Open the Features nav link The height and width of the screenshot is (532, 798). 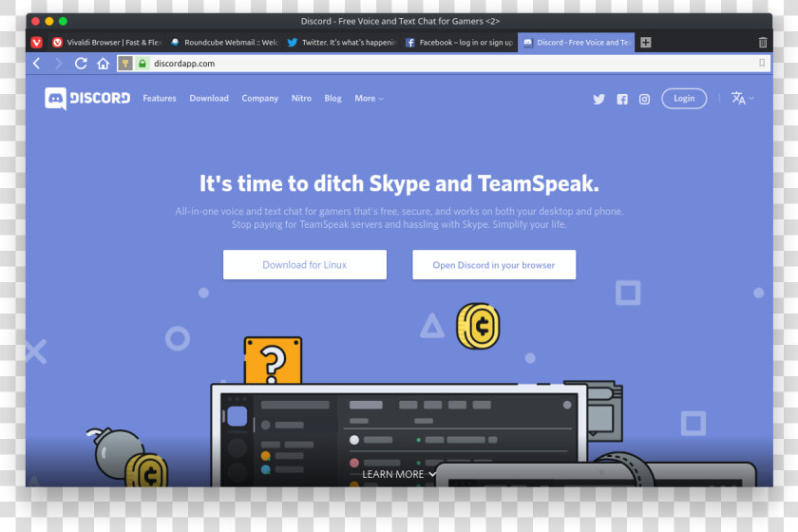coord(160,98)
